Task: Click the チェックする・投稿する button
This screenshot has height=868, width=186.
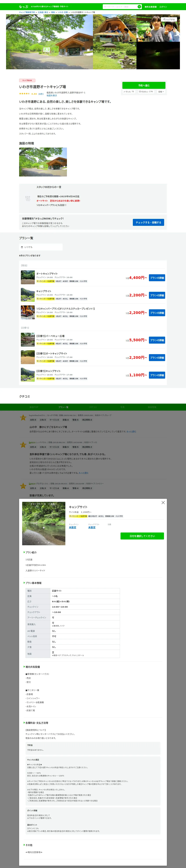Action: click(148, 222)
